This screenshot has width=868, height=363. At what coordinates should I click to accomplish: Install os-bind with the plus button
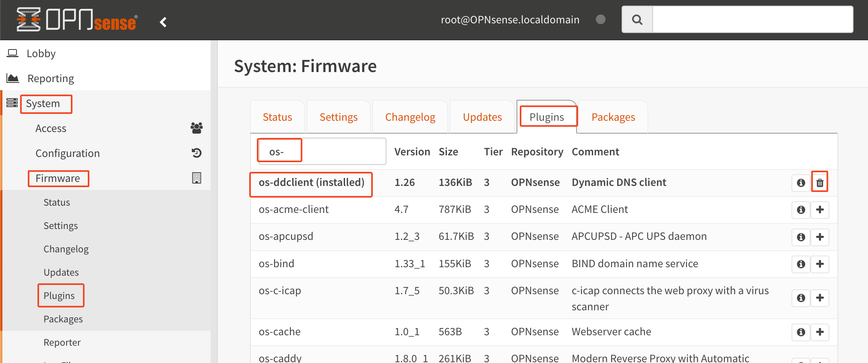point(820,264)
